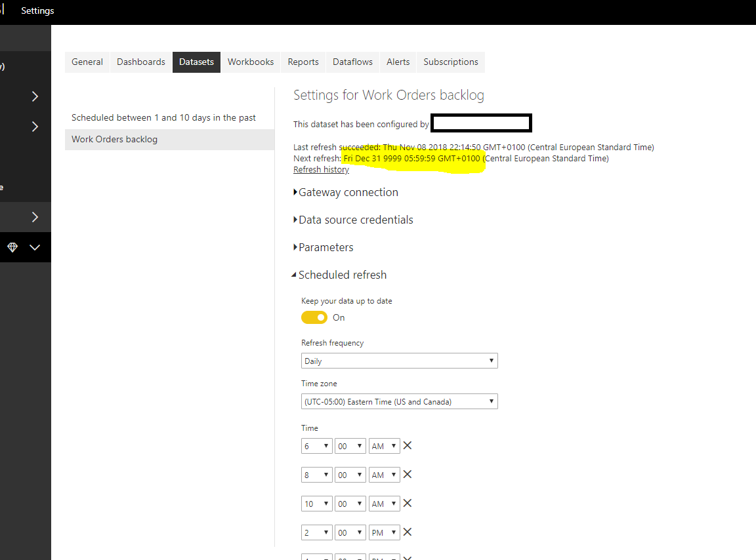Toggle Keep your data up to date switch
756x560 pixels.
[314, 317]
